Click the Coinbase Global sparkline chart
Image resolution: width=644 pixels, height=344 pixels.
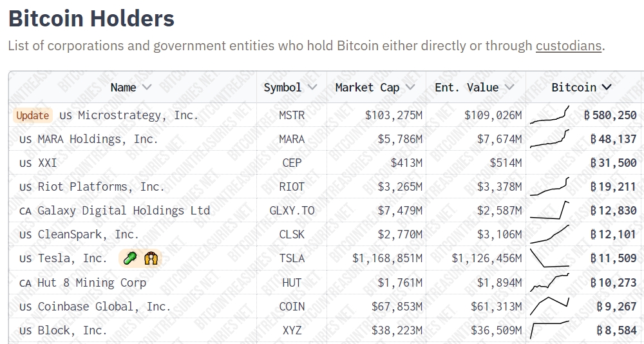click(x=549, y=305)
